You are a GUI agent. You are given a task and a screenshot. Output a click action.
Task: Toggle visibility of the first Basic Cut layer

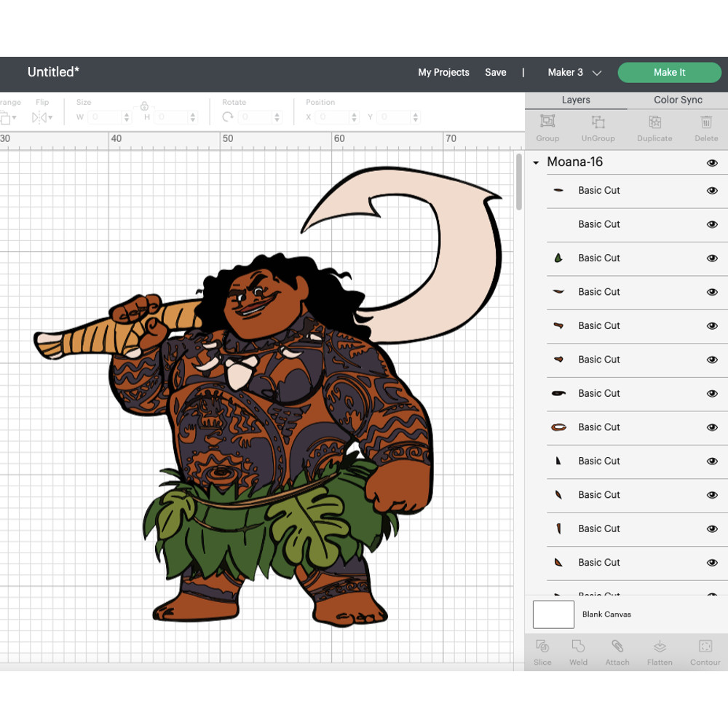click(x=712, y=190)
